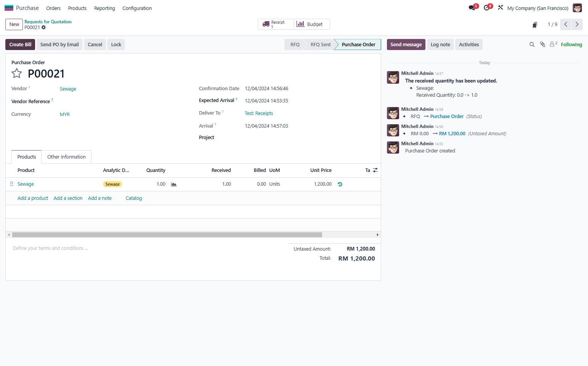
Task: Cancel the purchase order
Action: [95, 44]
